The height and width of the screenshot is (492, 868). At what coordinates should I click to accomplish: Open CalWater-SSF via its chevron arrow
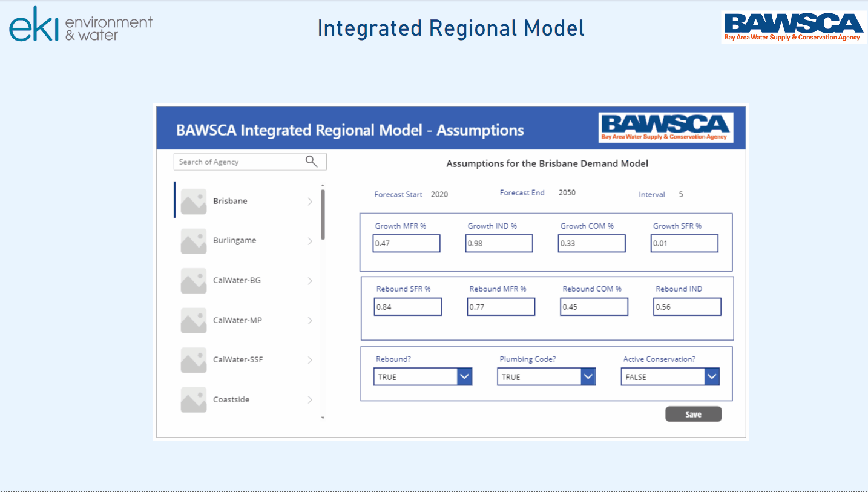coord(310,360)
